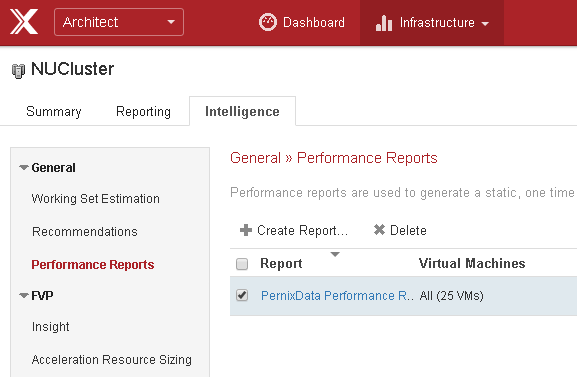
Task: Click the Report column sort arrow
Action: [335, 254]
